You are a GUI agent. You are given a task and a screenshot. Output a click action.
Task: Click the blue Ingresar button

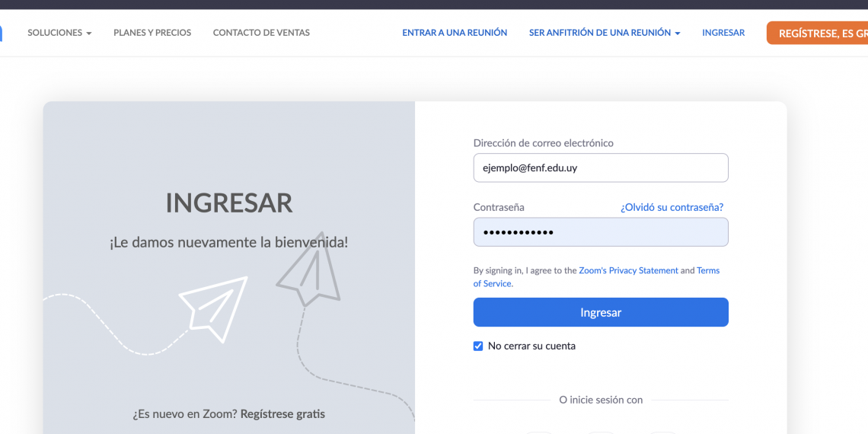click(601, 312)
